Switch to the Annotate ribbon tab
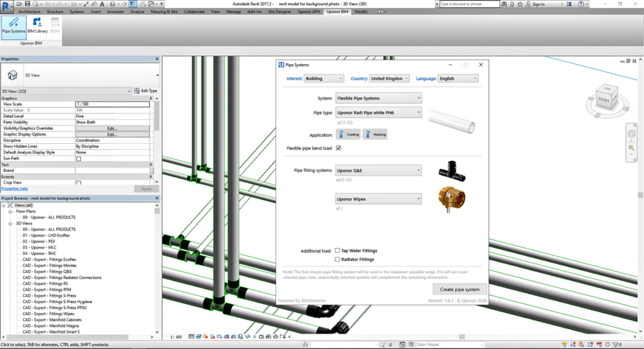 (115, 12)
